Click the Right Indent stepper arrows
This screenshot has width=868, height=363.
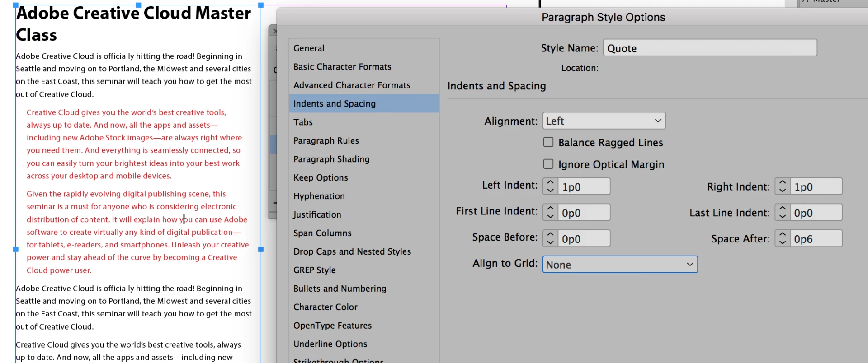[783, 186]
